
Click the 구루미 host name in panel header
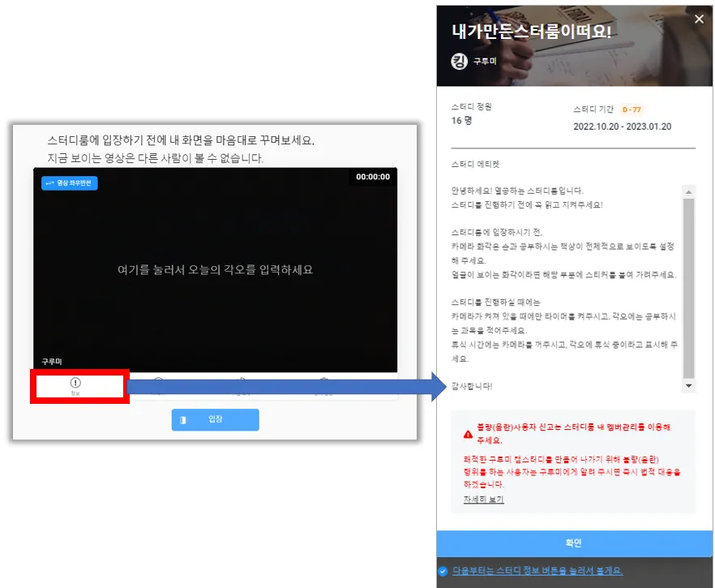click(x=485, y=61)
